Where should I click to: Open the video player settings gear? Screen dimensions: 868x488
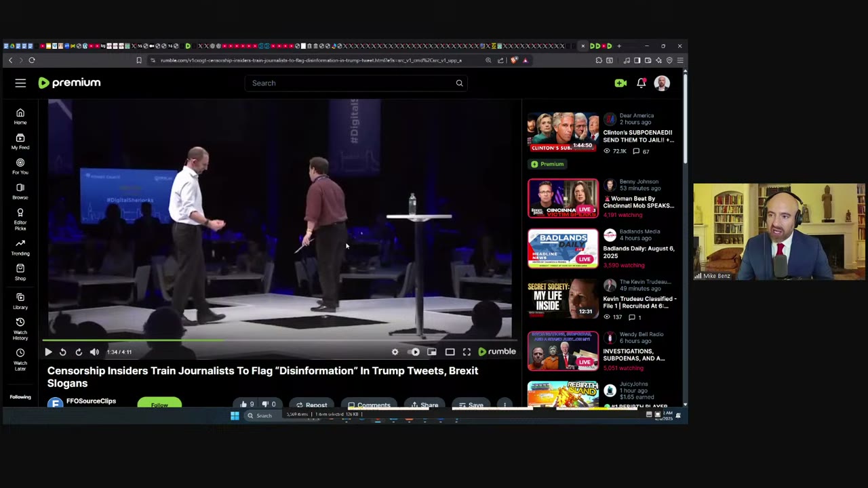[x=395, y=352]
